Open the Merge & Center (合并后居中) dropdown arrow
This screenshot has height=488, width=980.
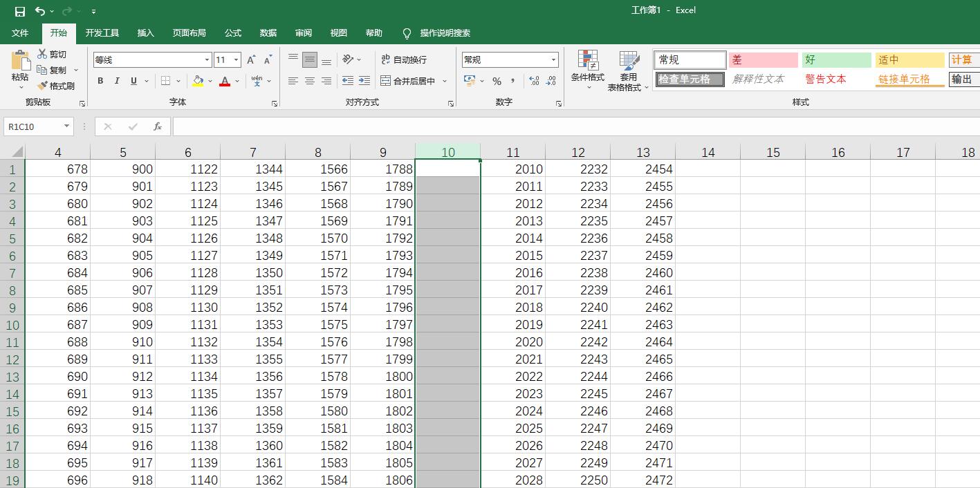coord(445,81)
